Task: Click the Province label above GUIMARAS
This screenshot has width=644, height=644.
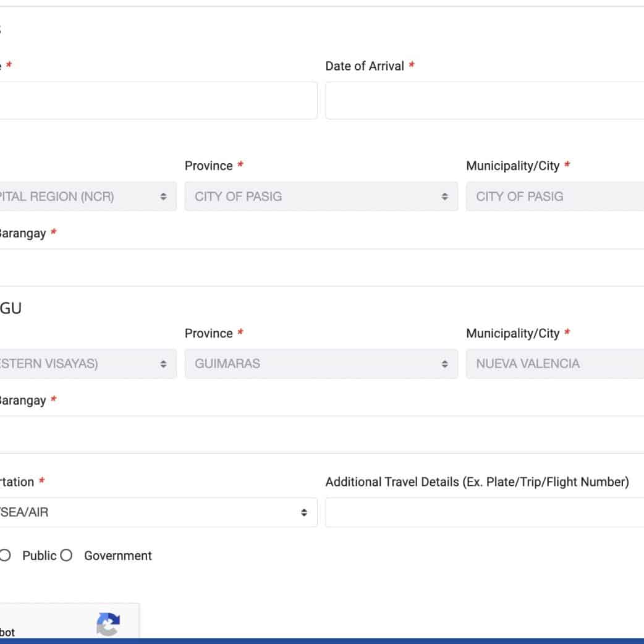Action: pos(208,333)
